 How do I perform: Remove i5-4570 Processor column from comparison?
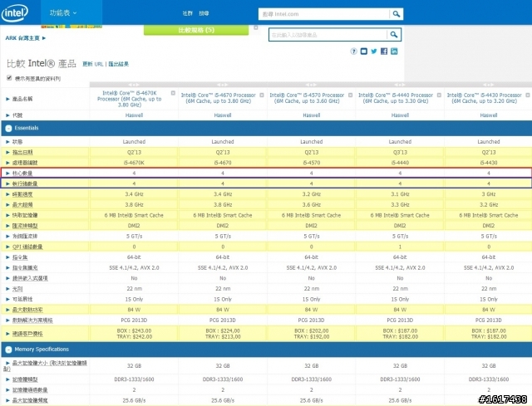[351, 95]
